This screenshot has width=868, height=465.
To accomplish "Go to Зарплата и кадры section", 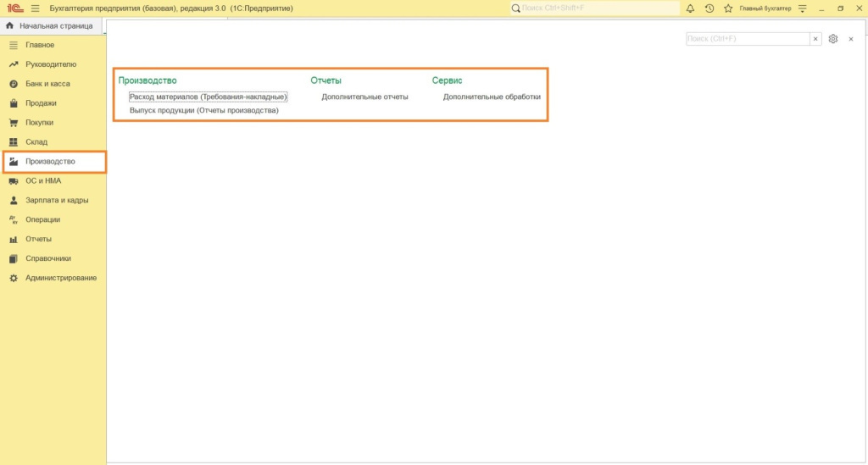I will (x=57, y=201).
